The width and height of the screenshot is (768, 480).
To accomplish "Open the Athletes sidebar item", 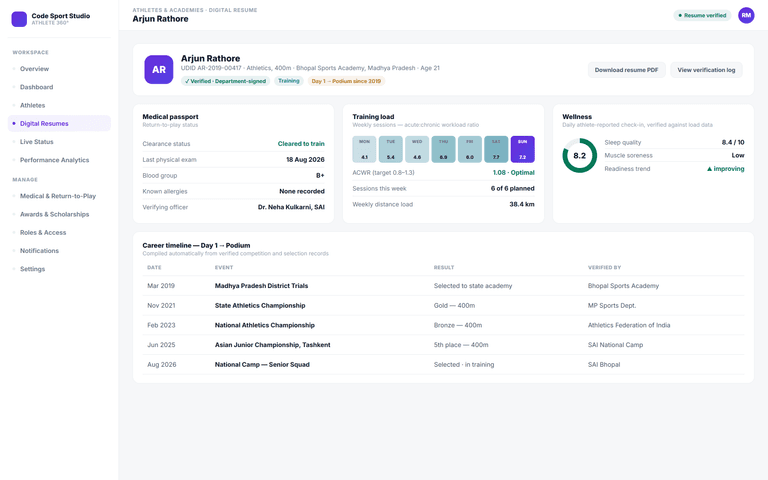I will coord(59,105).
